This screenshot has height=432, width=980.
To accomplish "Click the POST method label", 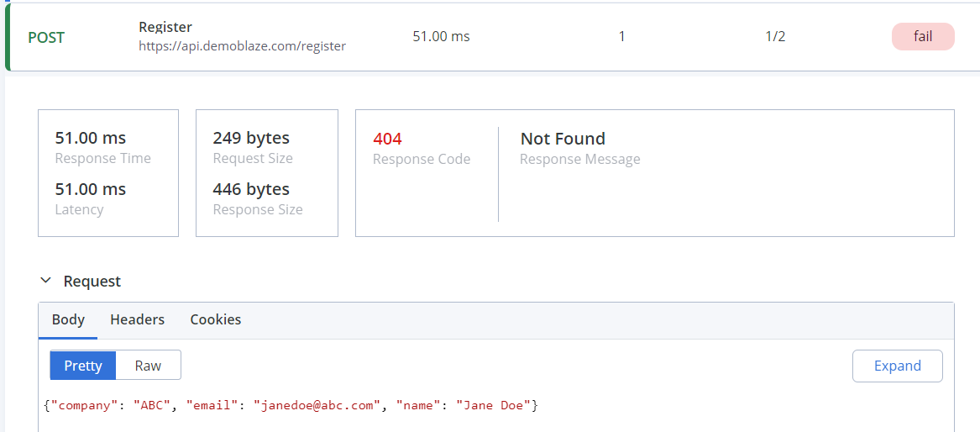I will [46, 38].
